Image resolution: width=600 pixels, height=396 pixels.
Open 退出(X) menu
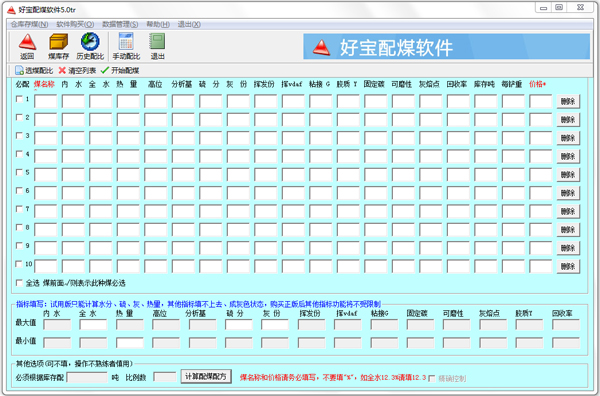189,24
